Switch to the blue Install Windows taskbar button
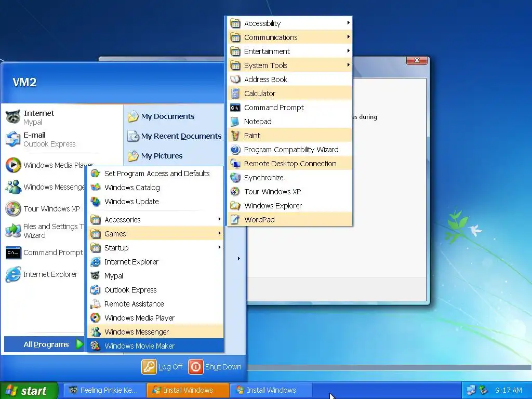This screenshot has height=399, width=532. [x=271, y=390]
